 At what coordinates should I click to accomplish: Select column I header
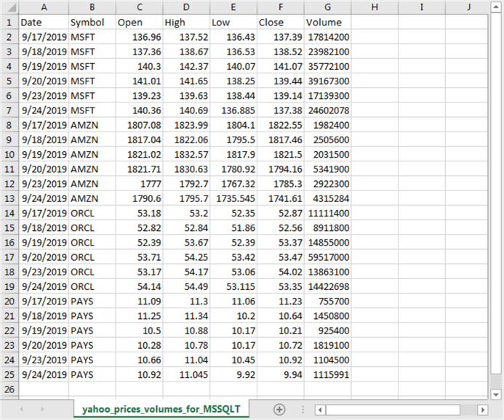click(422, 7)
